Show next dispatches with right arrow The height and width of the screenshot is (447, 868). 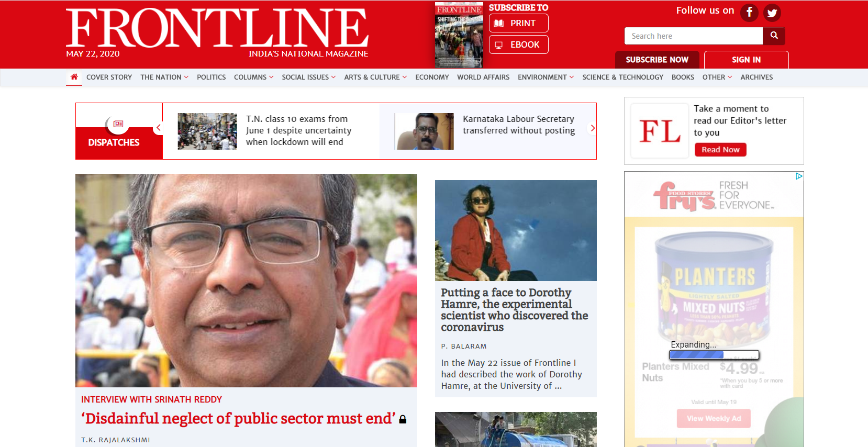click(x=593, y=128)
